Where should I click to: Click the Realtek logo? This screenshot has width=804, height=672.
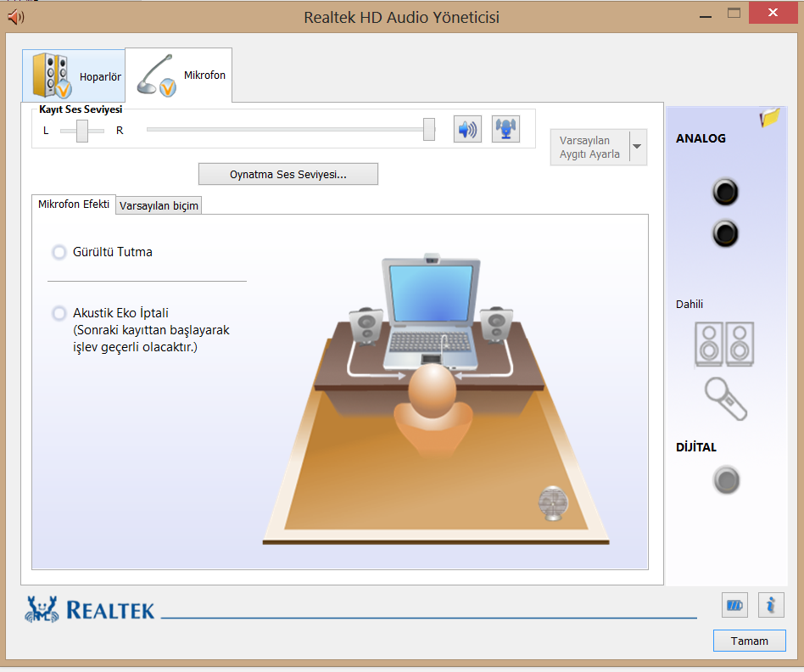90,609
